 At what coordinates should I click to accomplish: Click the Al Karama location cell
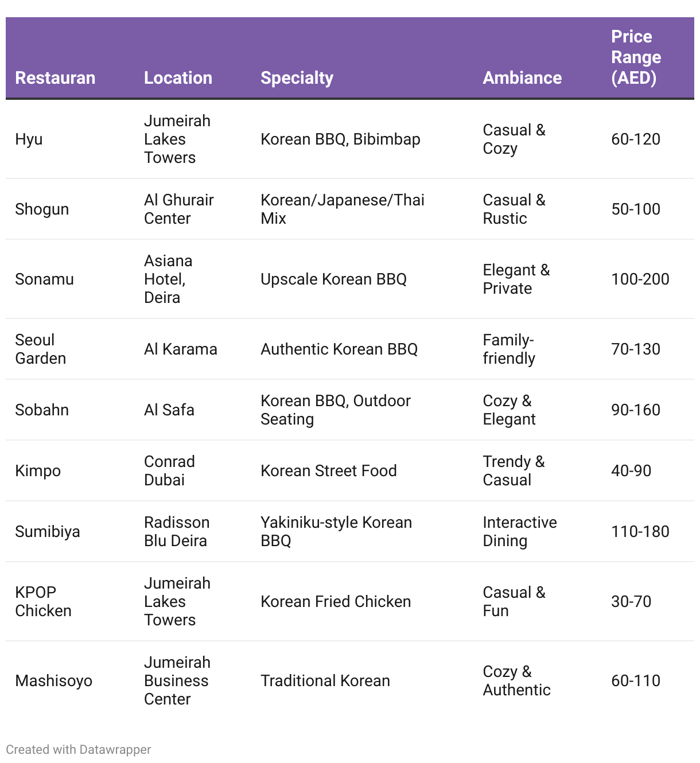181,349
